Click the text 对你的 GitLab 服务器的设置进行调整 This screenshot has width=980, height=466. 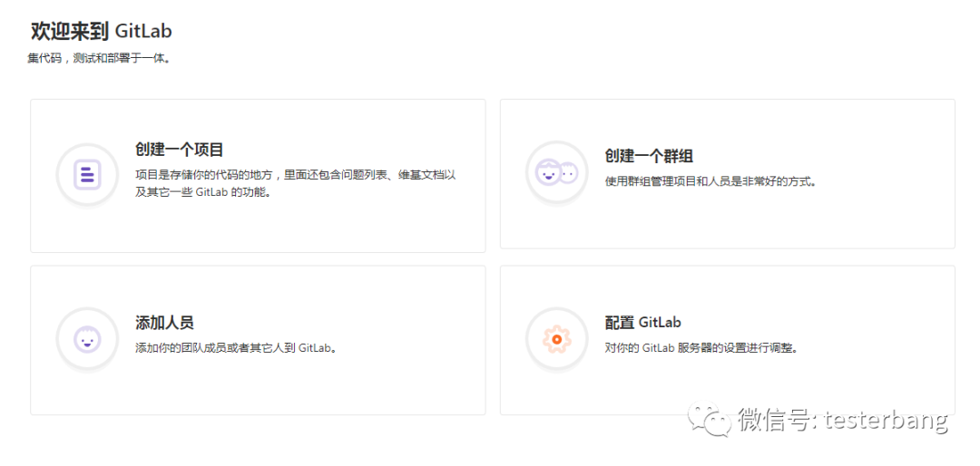(701, 347)
